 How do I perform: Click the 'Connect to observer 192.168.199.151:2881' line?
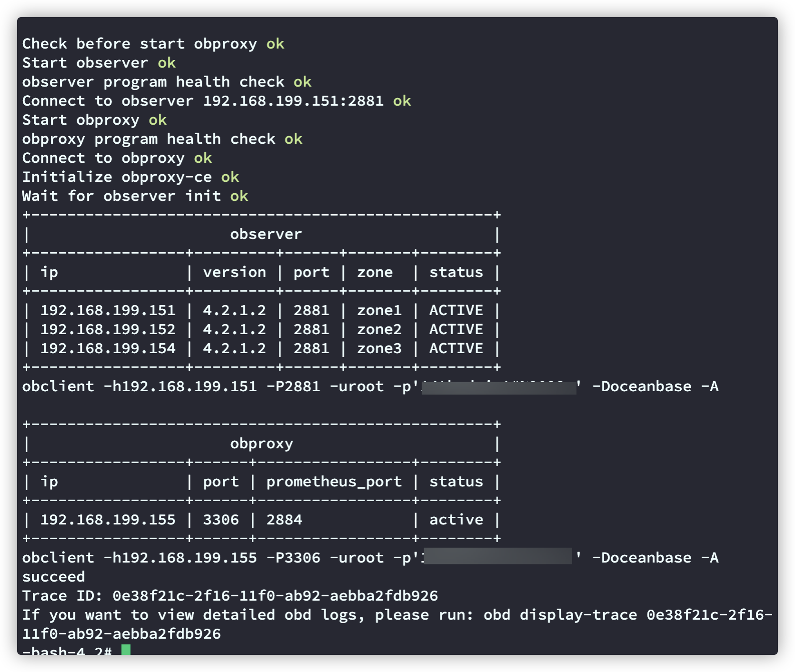216,101
